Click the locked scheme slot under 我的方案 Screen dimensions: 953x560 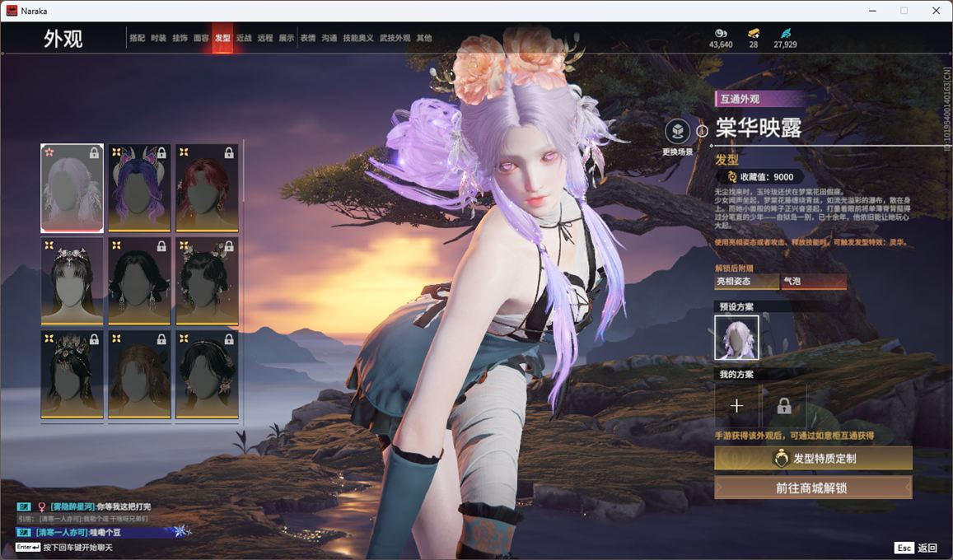(784, 405)
